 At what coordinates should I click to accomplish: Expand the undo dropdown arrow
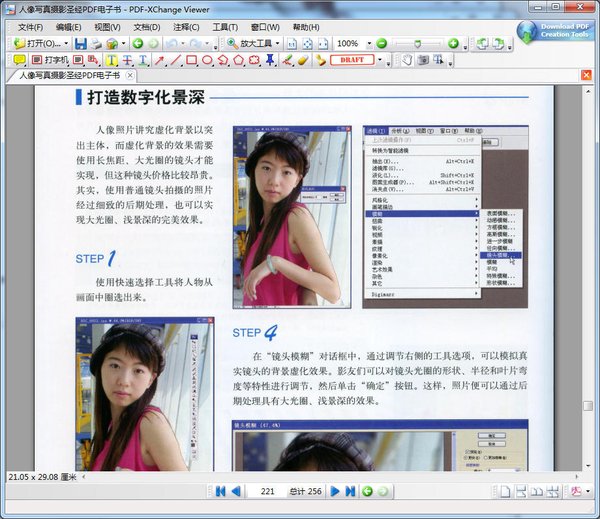pyautogui.click(x=183, y=44)
